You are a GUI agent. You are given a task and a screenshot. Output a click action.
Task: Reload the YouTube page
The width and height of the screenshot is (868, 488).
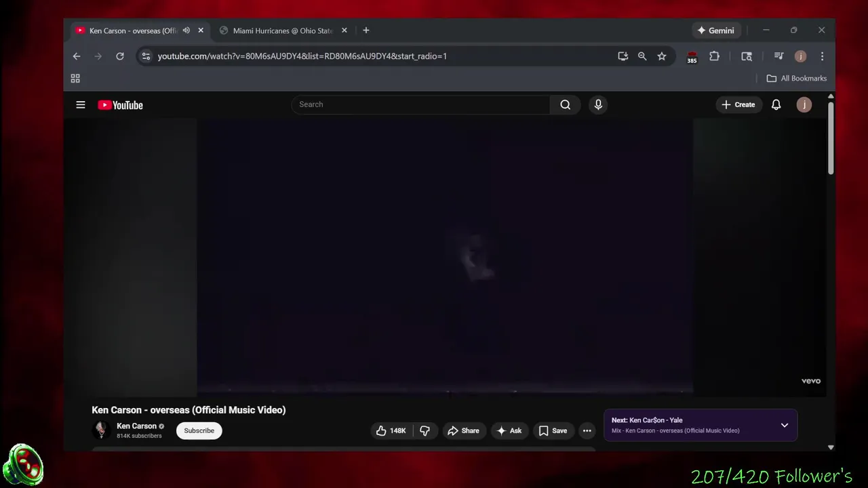(x=120, y=56)
